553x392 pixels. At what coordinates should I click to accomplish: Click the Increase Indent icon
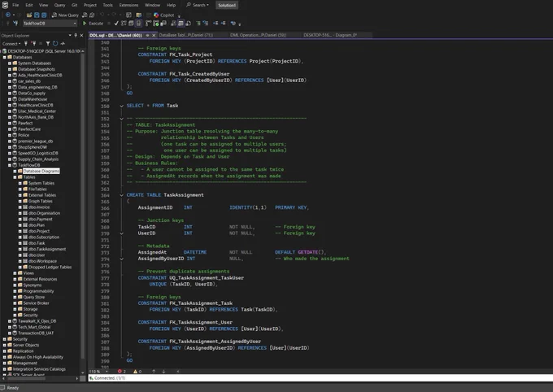(x=223, y=24)
